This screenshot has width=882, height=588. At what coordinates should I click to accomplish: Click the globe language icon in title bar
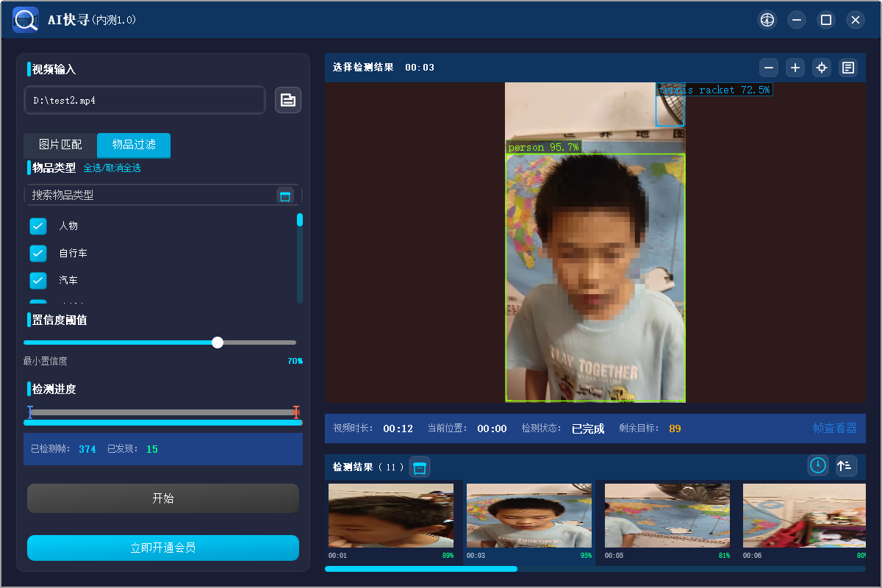coord(767,20)
